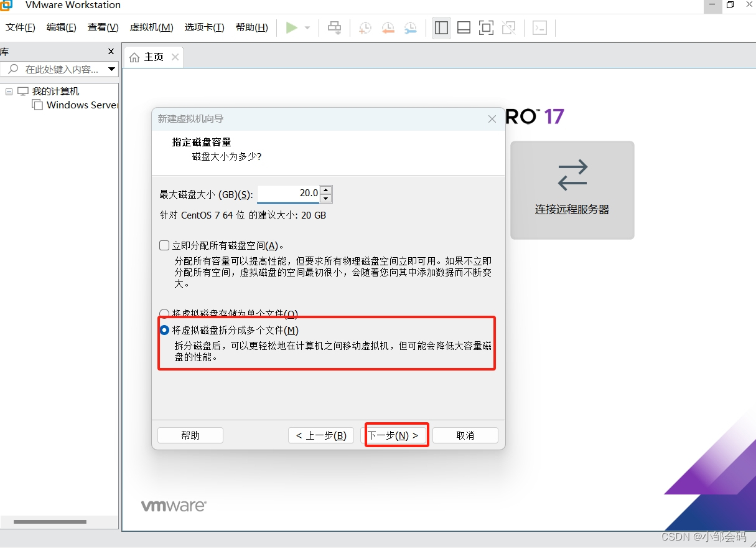Enable 立即分配所有磁盘空间 checkbox
Viewport: 756px width, 548px height.
click(164, 245)
